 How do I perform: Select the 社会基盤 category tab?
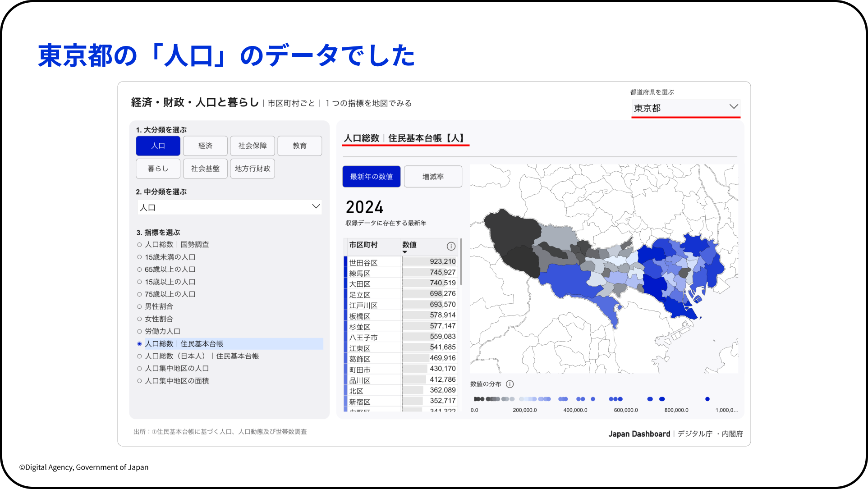point(205,169)
